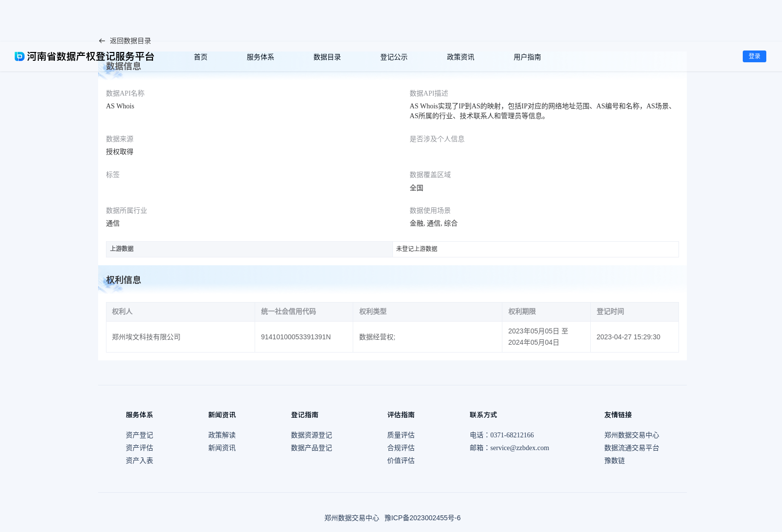Open 郑州数据交易中心 friendly link

coord(632,435)
